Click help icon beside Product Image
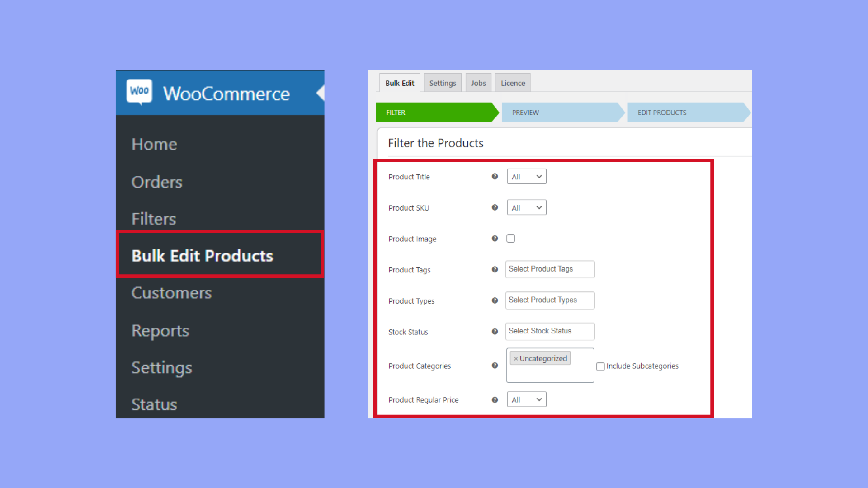 pyautogui.click(x=495, y=239)
